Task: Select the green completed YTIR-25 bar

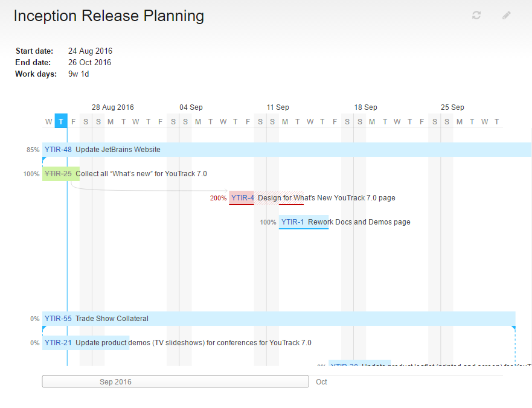Action: tap(60, 173)
